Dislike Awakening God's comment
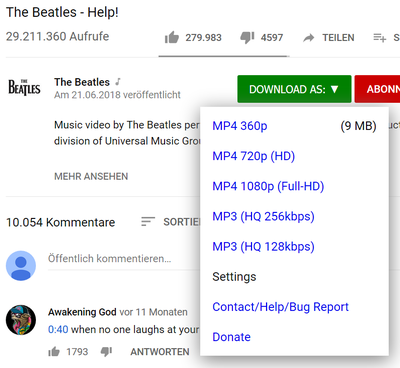This screenshot has width=400, height=368. 106,352
